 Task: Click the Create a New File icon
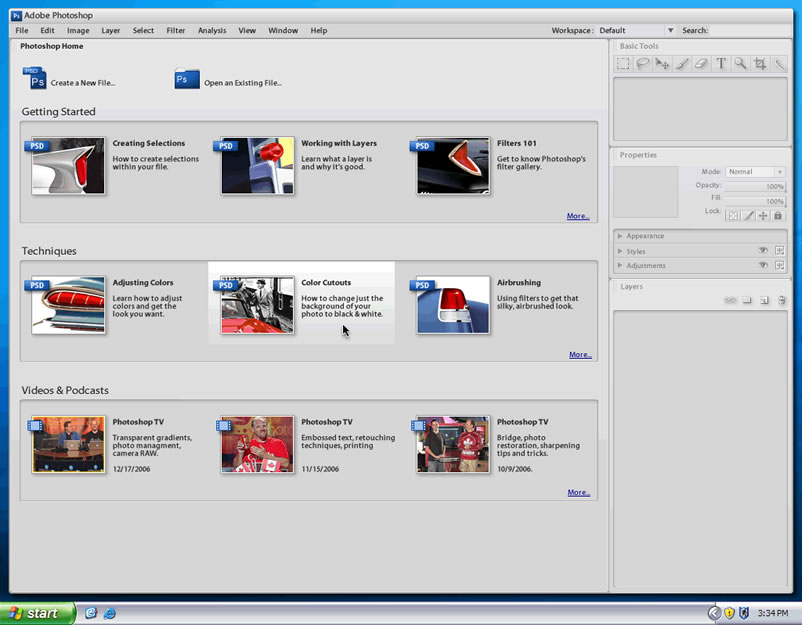35,78
